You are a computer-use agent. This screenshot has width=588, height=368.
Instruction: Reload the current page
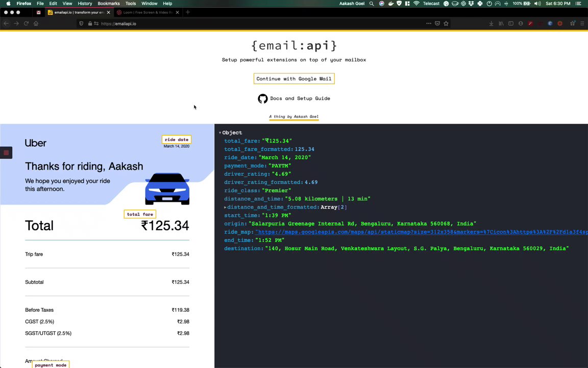(x=26, y=24)
